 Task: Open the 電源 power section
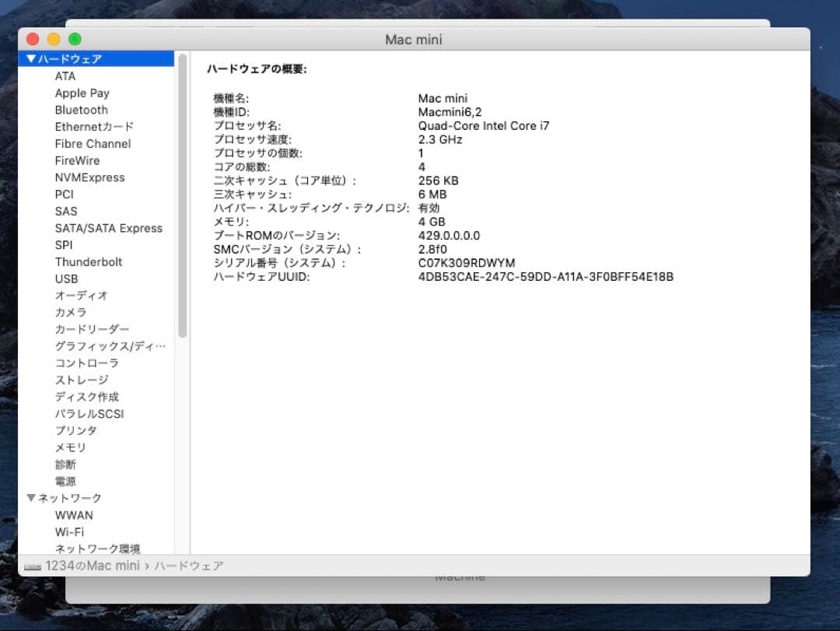(x=65, y=481)
